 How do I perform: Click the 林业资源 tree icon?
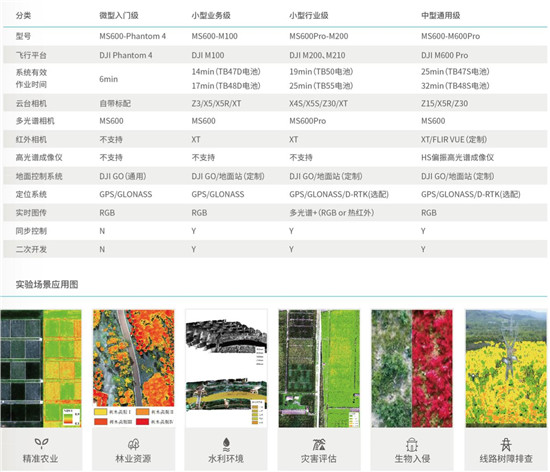(133, 444)
